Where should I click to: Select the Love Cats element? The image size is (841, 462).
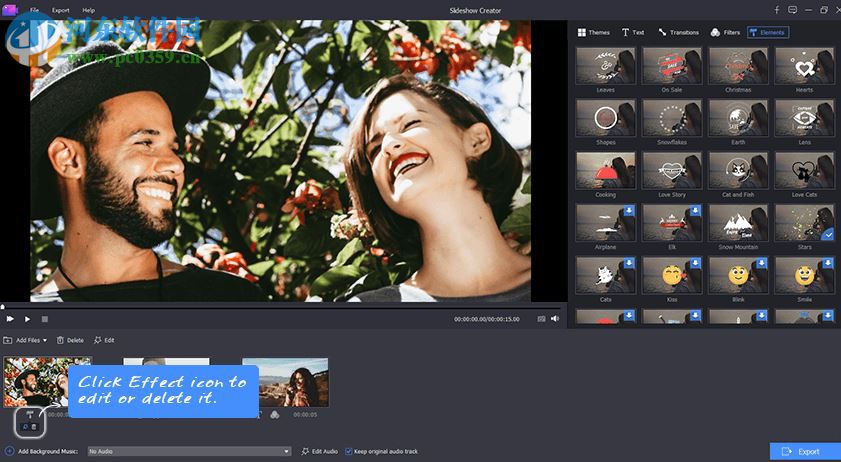pos(805,171)
